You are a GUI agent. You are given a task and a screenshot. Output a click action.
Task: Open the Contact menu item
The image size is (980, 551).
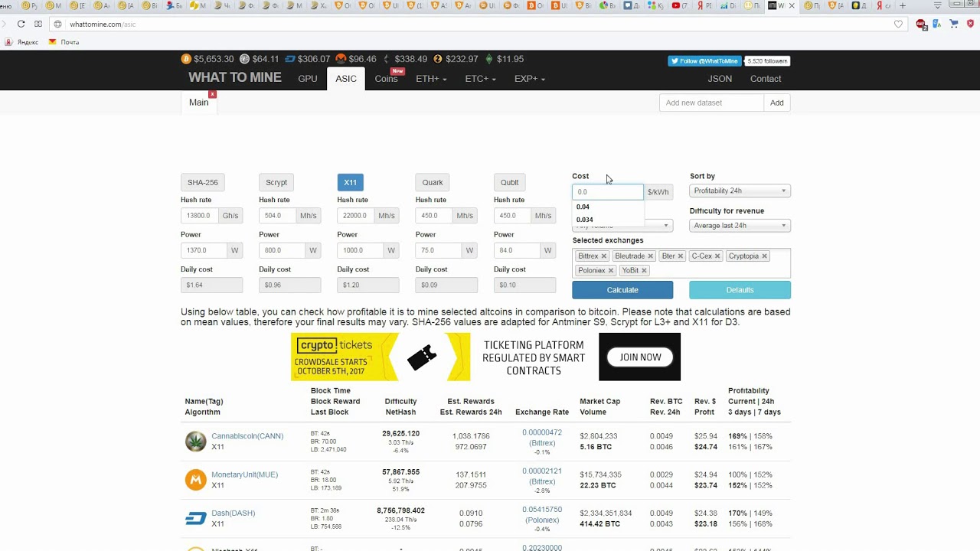[766, 79]
